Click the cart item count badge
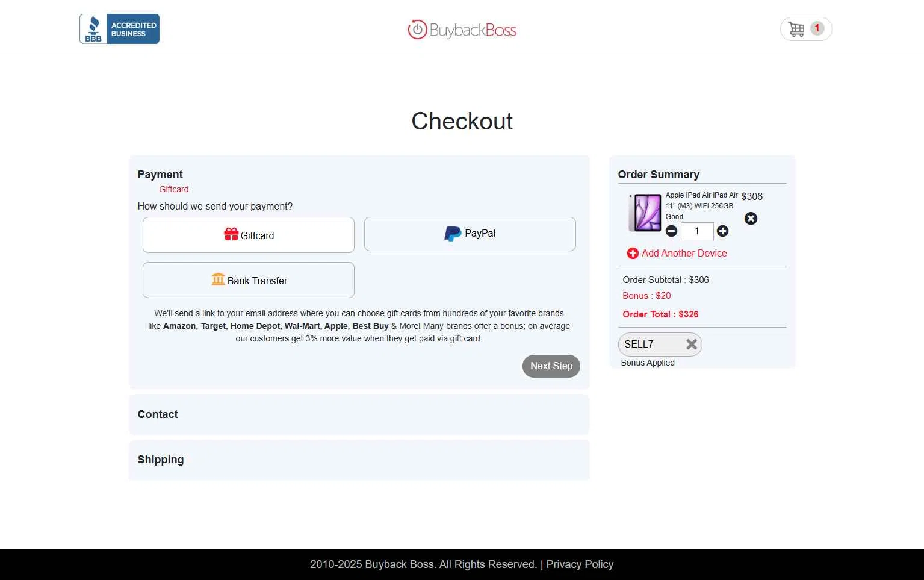924x580 pixels. pos(817,28)
